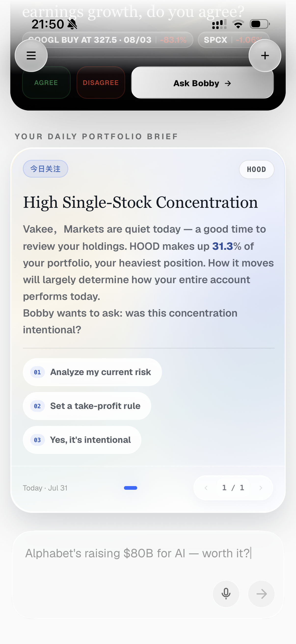Tap the plus button
This screenshot has height=644, width=296.
pos(265,56)
